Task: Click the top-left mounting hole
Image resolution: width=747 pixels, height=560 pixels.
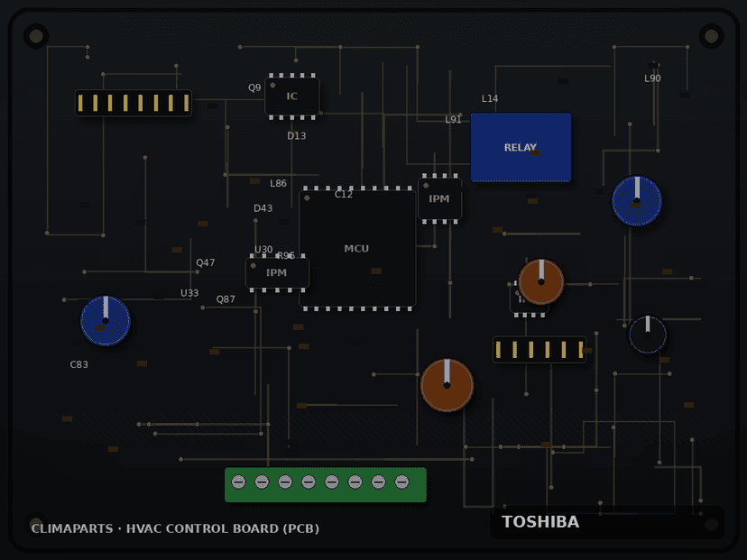Action: pyautogui.click(x=36, y=36)
